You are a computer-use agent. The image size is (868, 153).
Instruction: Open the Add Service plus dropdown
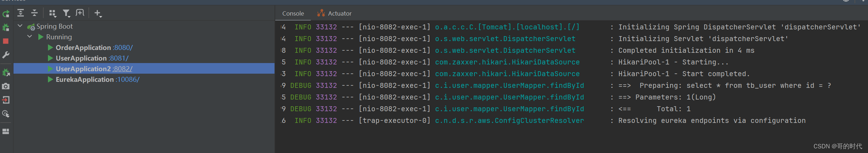pyautogui.click(x=98, y=13)
